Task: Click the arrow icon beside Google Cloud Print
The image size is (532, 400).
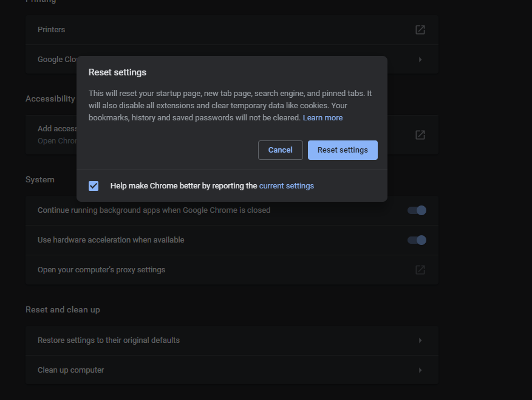Action: click(420, 59)
